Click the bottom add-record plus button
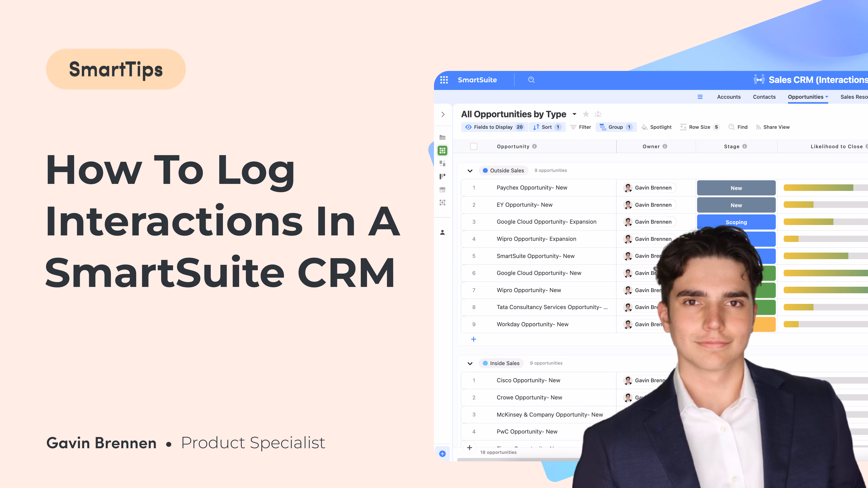The width and height of the screenshot is (868, 488). point(469,448)
